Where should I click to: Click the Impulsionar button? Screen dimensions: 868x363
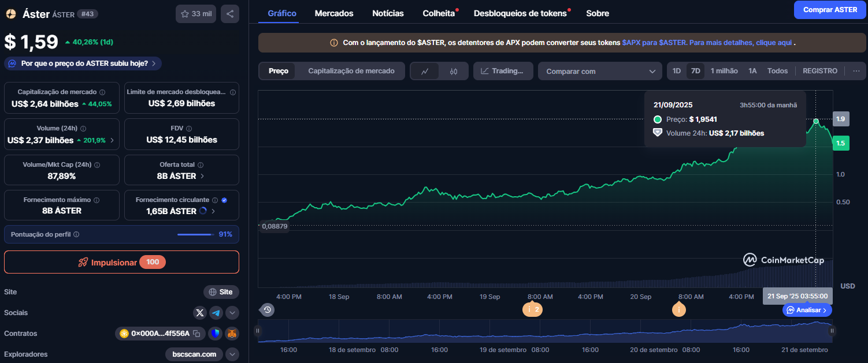121,262
